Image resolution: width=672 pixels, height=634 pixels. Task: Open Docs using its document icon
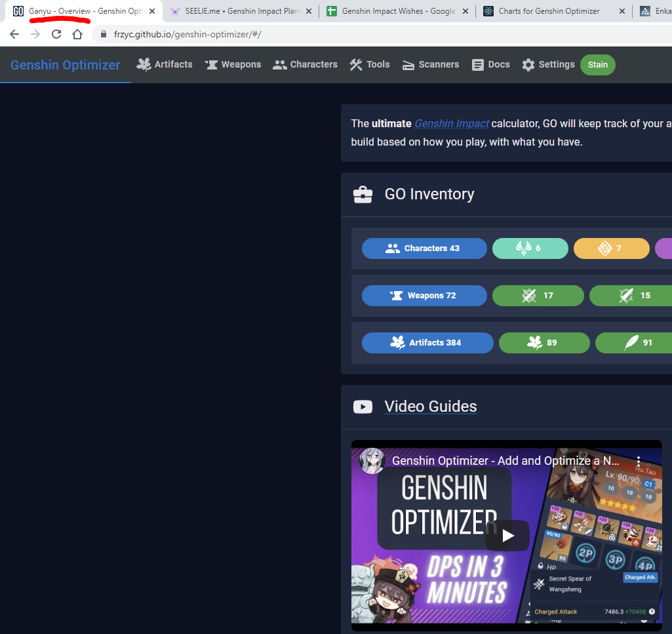(477, 64)
